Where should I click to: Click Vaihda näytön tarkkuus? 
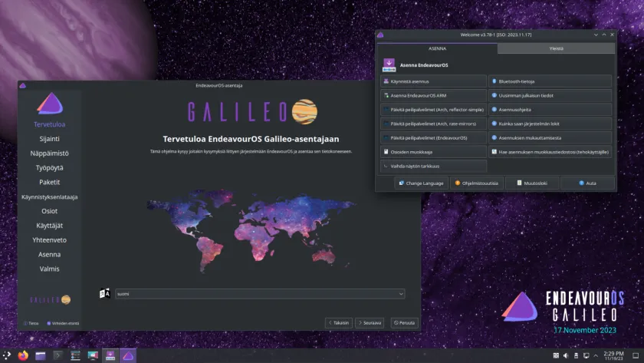pos(433,166)
